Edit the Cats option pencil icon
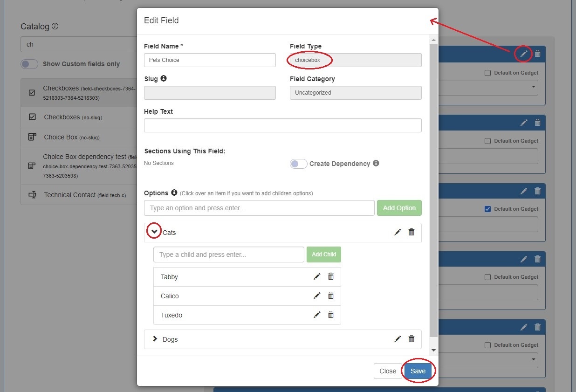The width and height of the screenshot is (576, 392). pyautogui.click(x=398, y=232)
